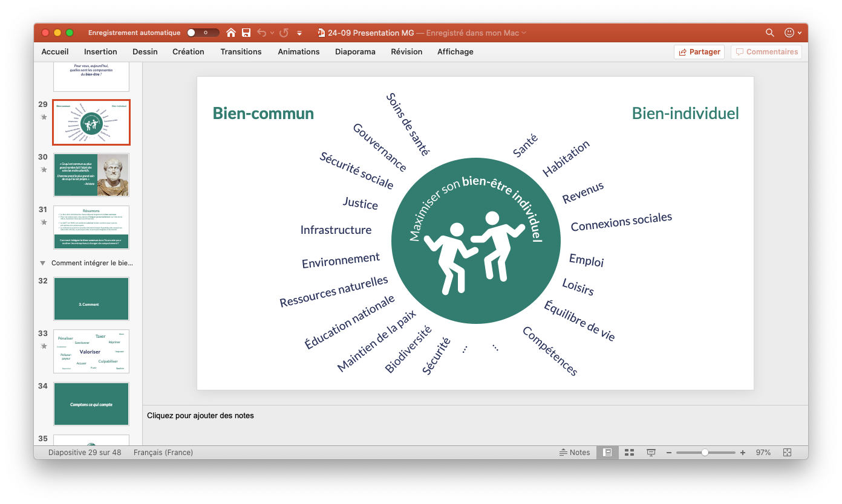Select the 'Ressources naturelles' text

pyautogui.click(x=334, y=291)
